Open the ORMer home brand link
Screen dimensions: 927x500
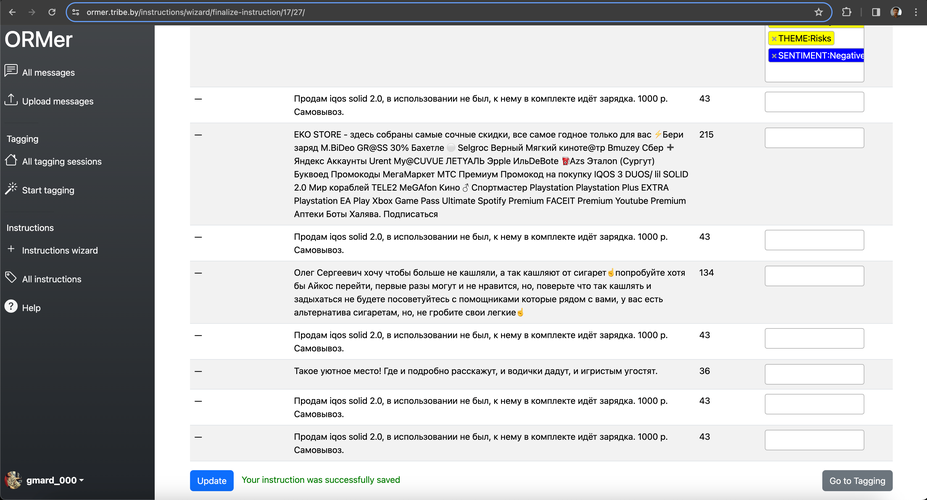point(38,40)
